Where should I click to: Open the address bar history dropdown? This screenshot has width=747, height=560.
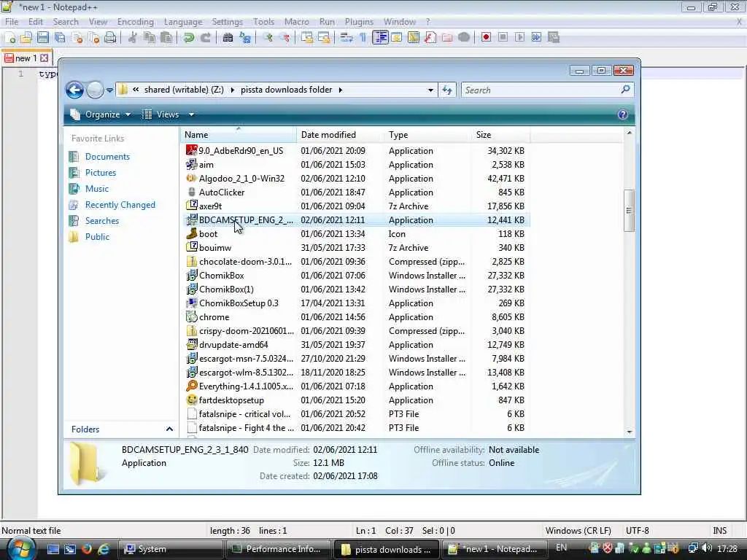point(430,90)
